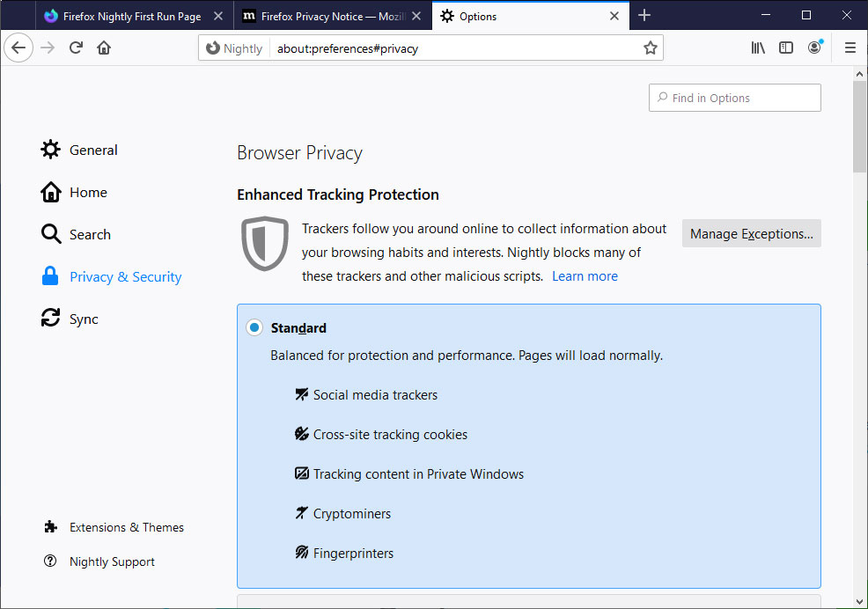Show sidebars toolbar icon
The height and width of the screenshot is (609, 868).
coord(786,48)
